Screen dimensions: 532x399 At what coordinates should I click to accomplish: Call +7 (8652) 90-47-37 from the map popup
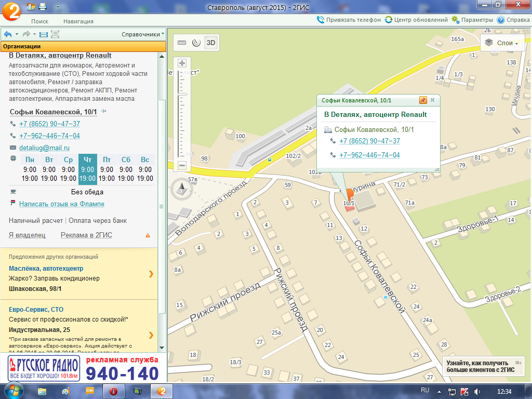click(369, 141)
